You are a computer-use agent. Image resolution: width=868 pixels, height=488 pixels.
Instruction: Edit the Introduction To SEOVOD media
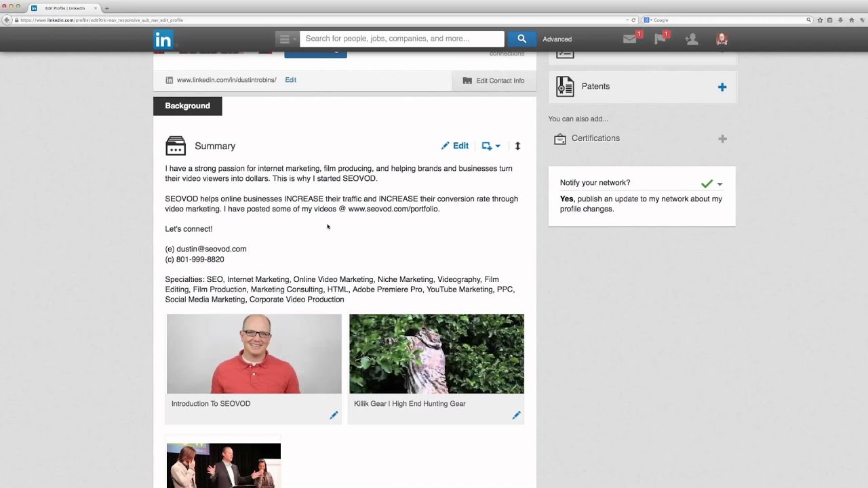[x=334, y=415]
